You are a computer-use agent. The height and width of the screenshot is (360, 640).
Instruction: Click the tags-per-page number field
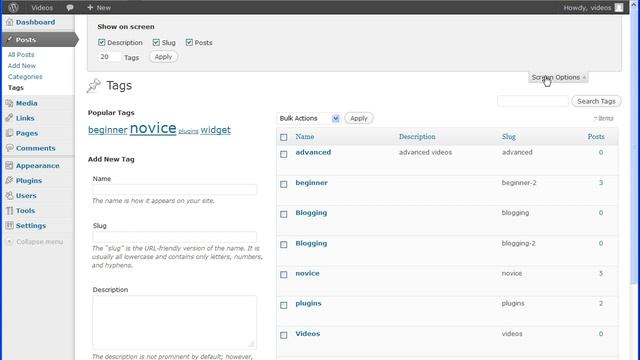(x=109, y=57)
